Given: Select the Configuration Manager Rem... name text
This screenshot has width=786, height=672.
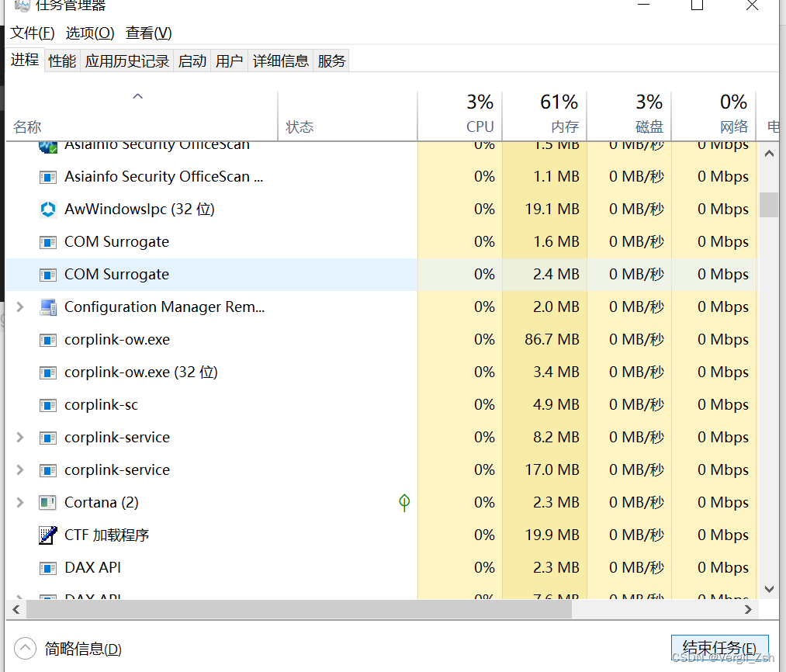Looking at the screenshot, I should pos(164,307).
